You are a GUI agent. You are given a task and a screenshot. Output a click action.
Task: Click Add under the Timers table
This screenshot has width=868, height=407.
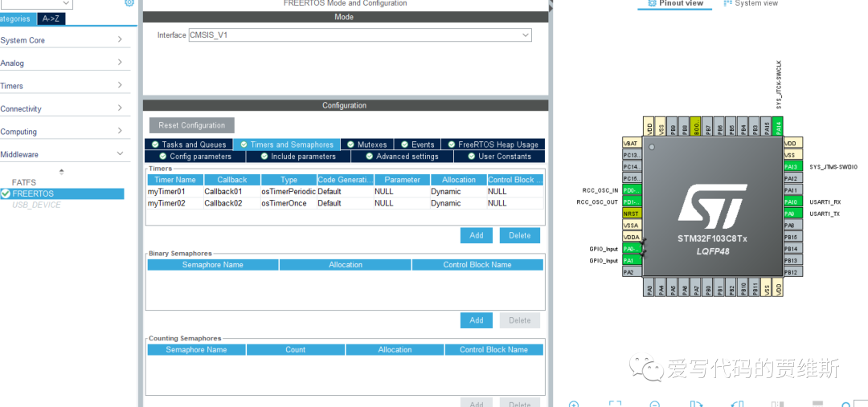pos(476,235)
